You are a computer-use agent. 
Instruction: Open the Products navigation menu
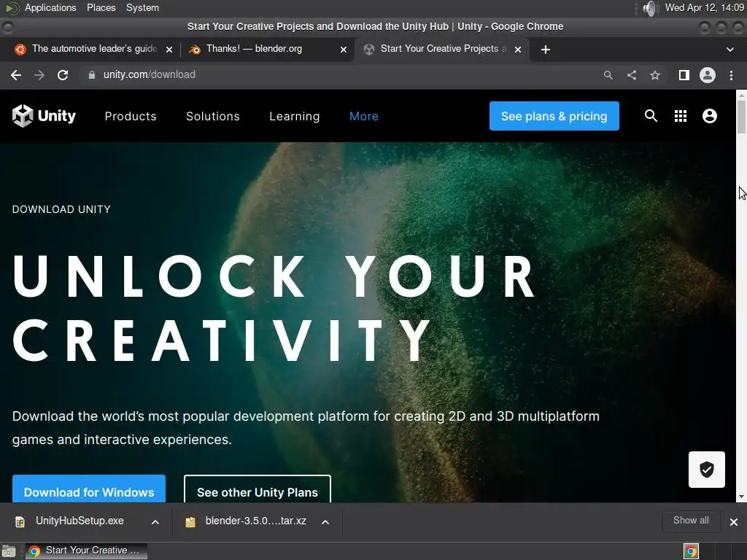click(x=131, y=116)
